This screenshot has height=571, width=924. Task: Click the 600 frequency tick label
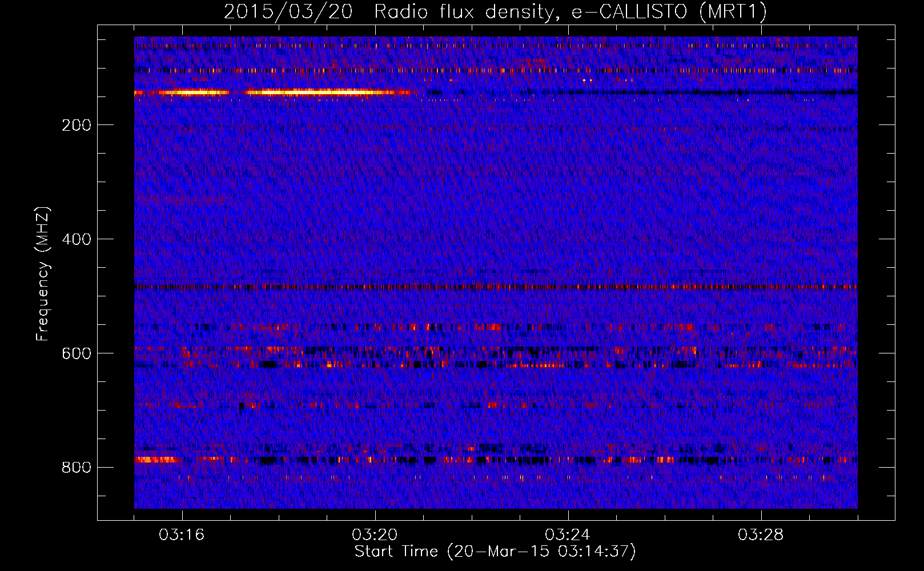tap(77, 353)
